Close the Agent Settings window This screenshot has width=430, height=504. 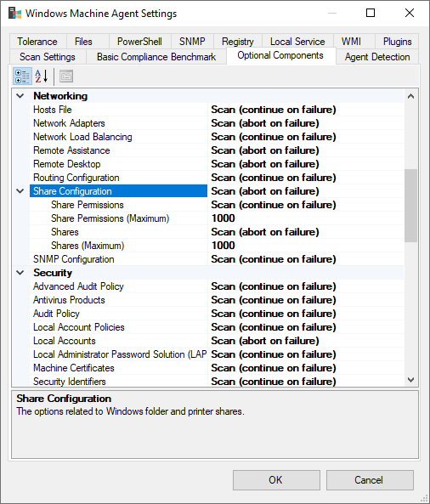pos(410,14)
